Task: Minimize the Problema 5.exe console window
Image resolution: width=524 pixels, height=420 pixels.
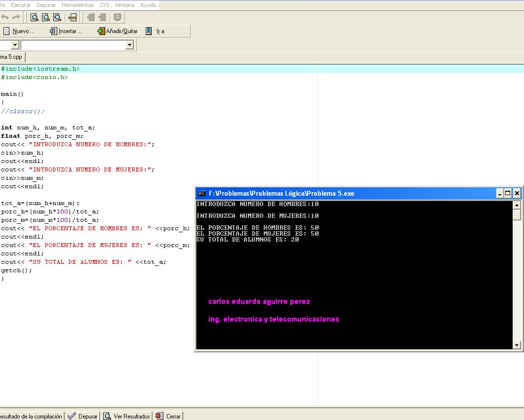Action: (x=500, y=193)
